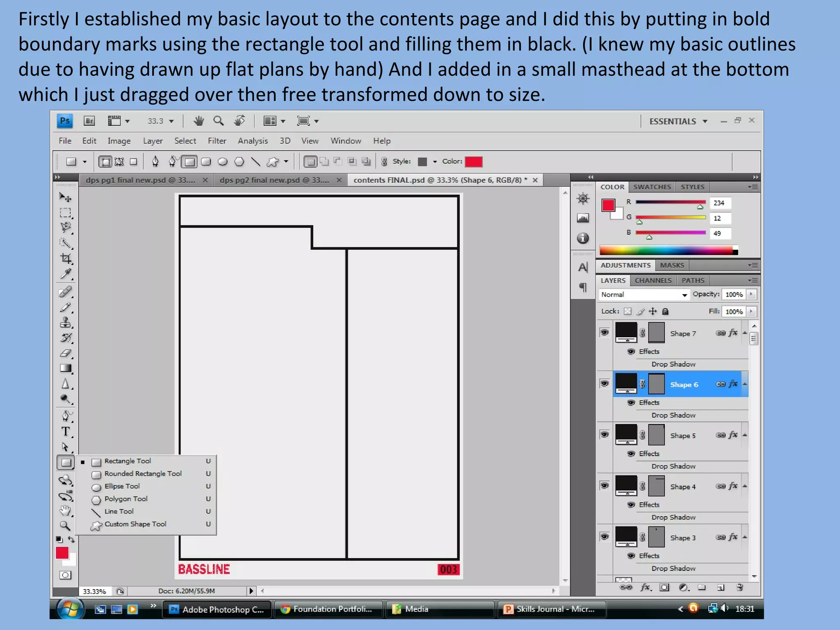The height and width of the screenshot is (630, 840).
Task: Toggle Effects visibility on Shape 6
Action: [631, 403]
